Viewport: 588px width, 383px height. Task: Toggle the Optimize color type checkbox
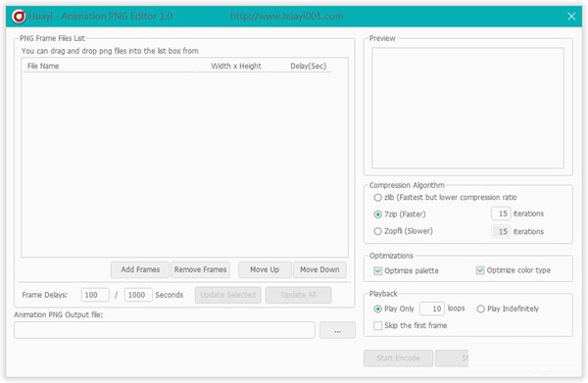(x=480, y=270)
